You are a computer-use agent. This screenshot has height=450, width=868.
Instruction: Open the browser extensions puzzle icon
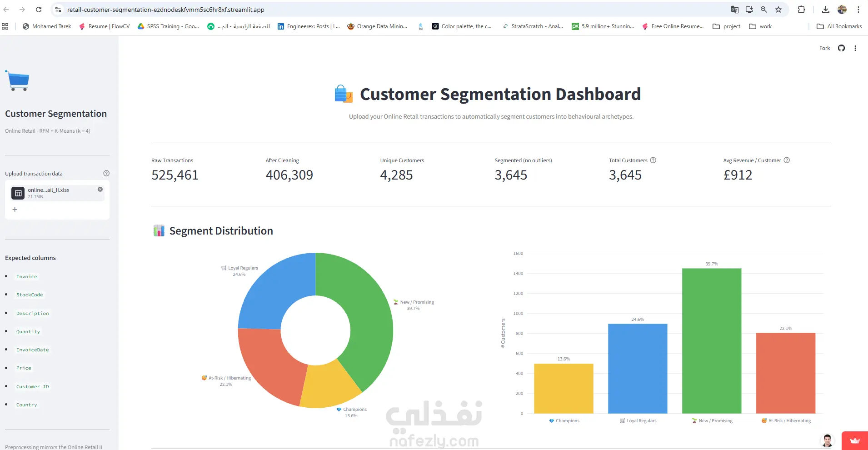[802, 10]
